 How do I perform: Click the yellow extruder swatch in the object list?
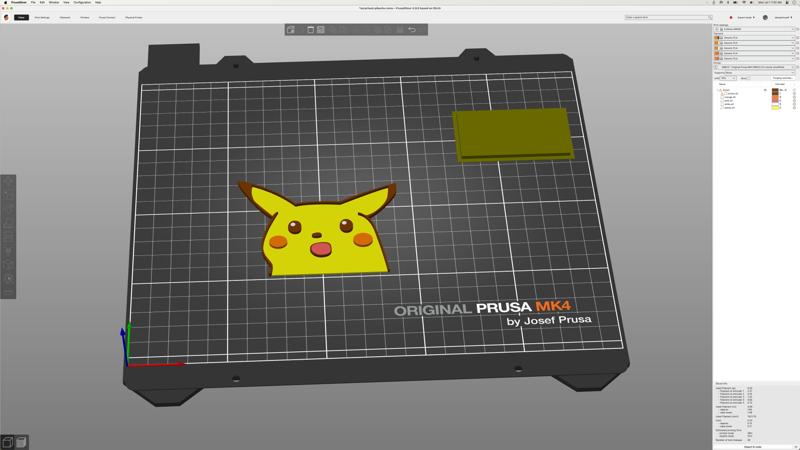click(x=775, y=108)
